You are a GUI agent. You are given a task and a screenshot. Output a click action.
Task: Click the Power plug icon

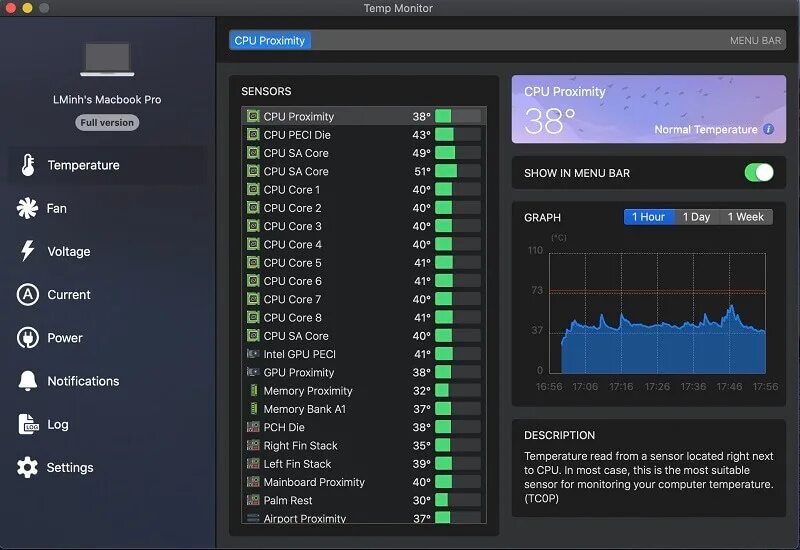(28, 338)
